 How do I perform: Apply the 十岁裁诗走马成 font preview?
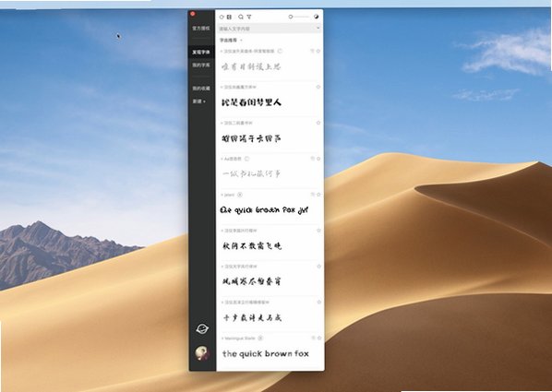[252, 318]
